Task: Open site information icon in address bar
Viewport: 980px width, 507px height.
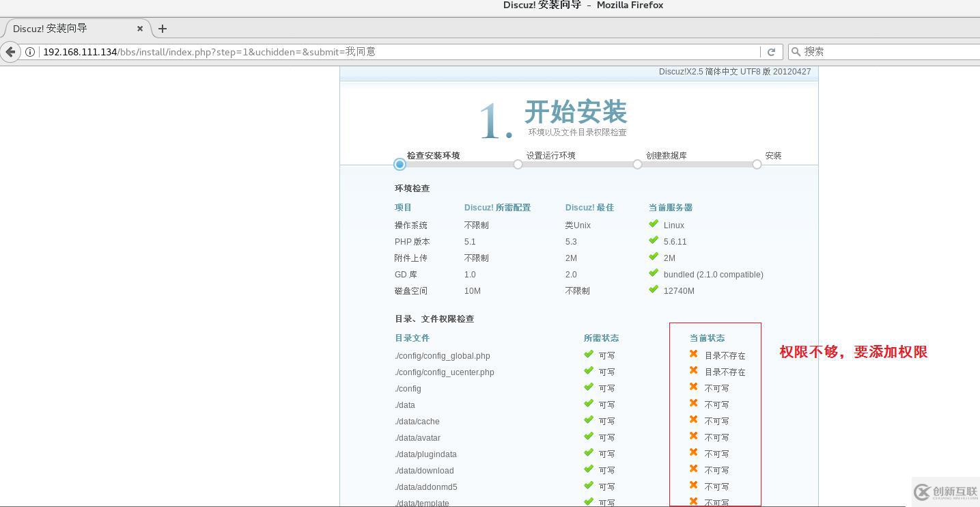Action: click(x=30, y=52)
